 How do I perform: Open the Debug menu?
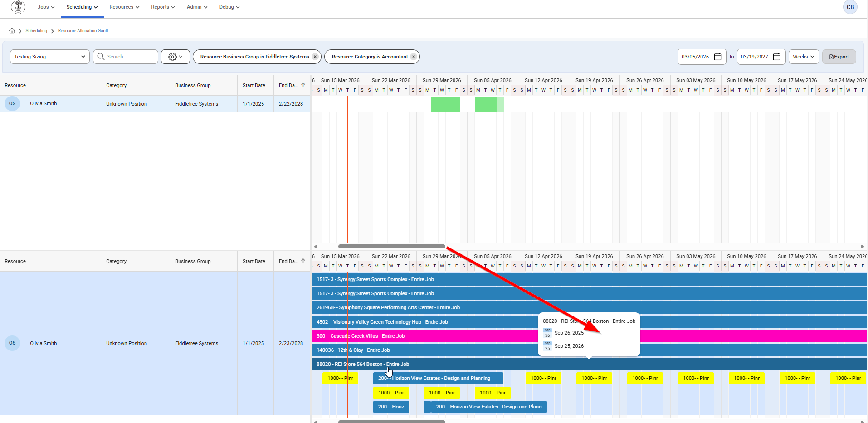coord(229,7)
